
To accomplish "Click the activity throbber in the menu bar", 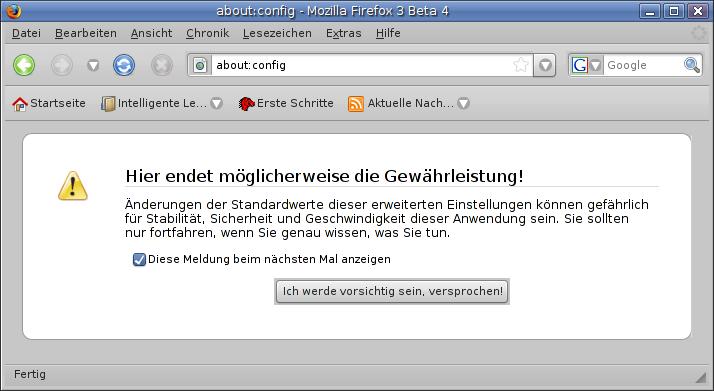I will point(699,33).
